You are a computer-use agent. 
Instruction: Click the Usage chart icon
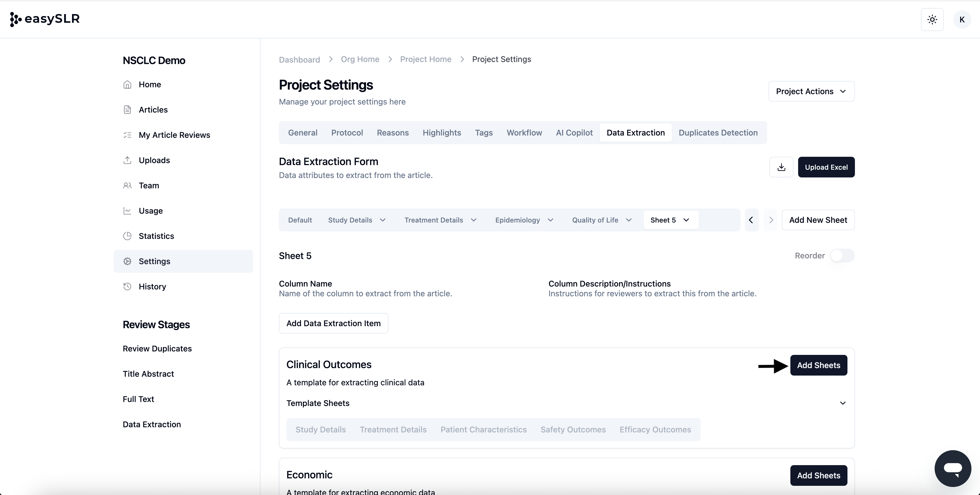pyautogui.click(x=127, y=210)
